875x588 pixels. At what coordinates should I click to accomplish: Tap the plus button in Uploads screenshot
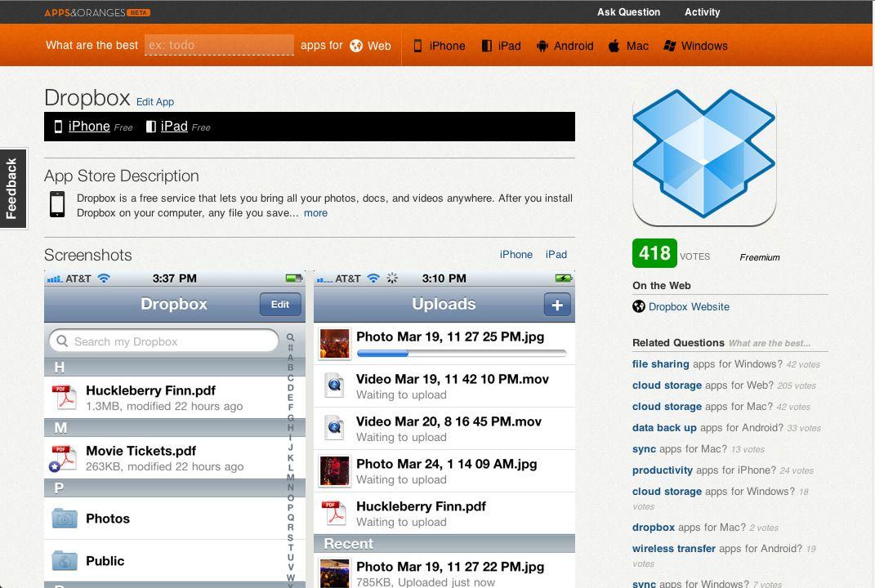(x=557, y=305)
